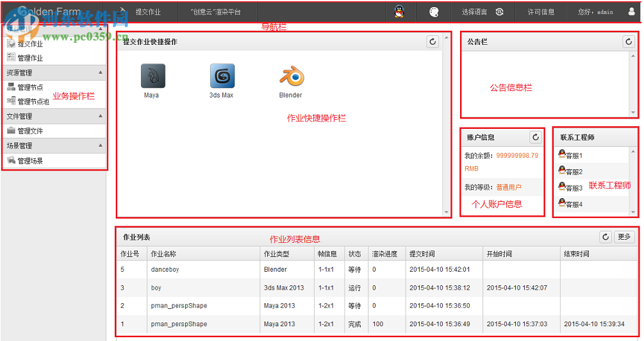644x341 pixels.
Task: Click the scroll-down arrow of 联系工程师 list
Action: coord(633,212)
